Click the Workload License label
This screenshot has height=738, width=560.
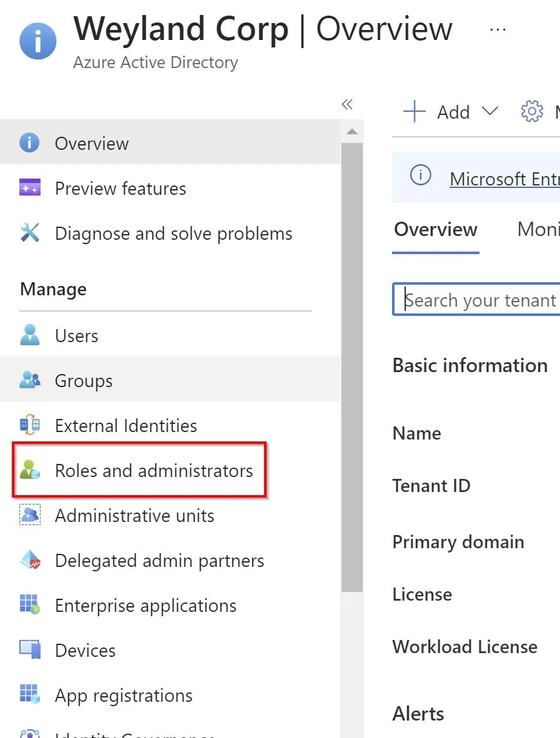click(x=465, y=646)
